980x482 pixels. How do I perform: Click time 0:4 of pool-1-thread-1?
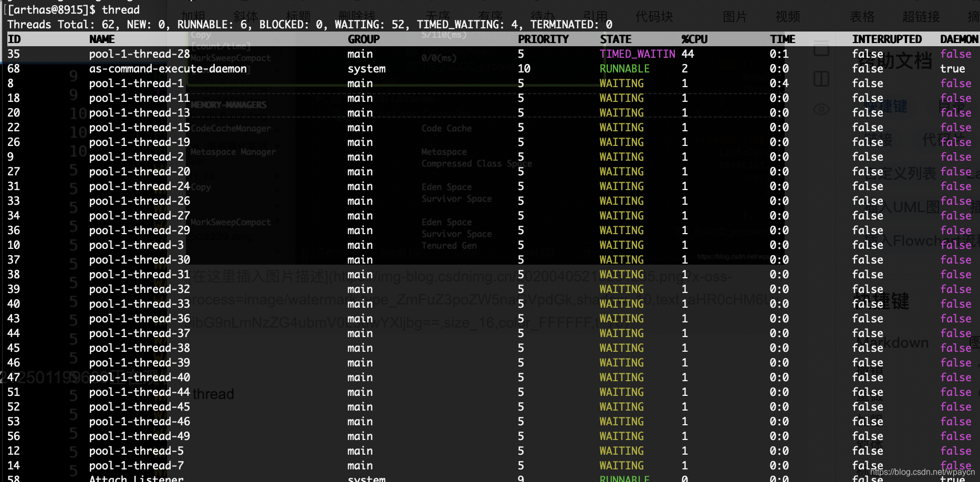779,83
